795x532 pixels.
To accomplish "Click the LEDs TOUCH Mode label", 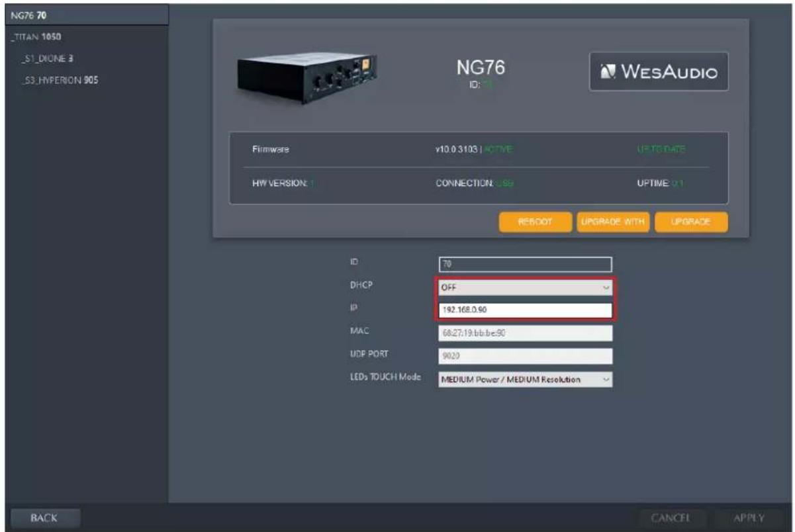I will [386, 378].
